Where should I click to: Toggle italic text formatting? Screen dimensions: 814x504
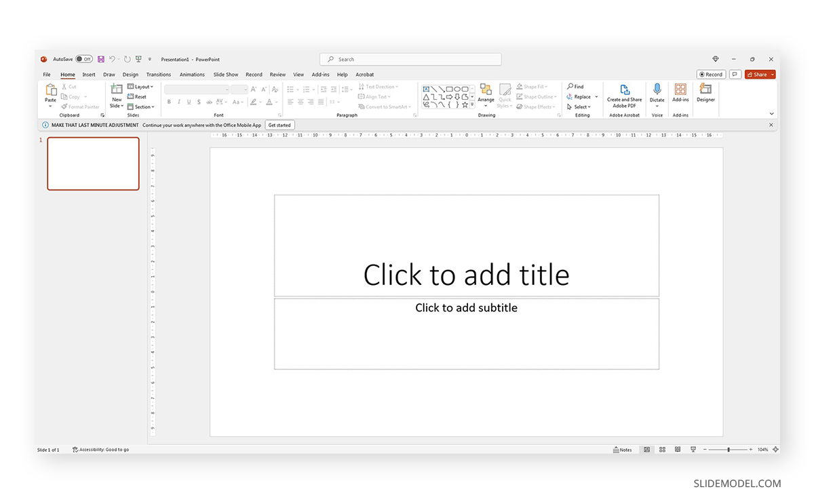178,102
